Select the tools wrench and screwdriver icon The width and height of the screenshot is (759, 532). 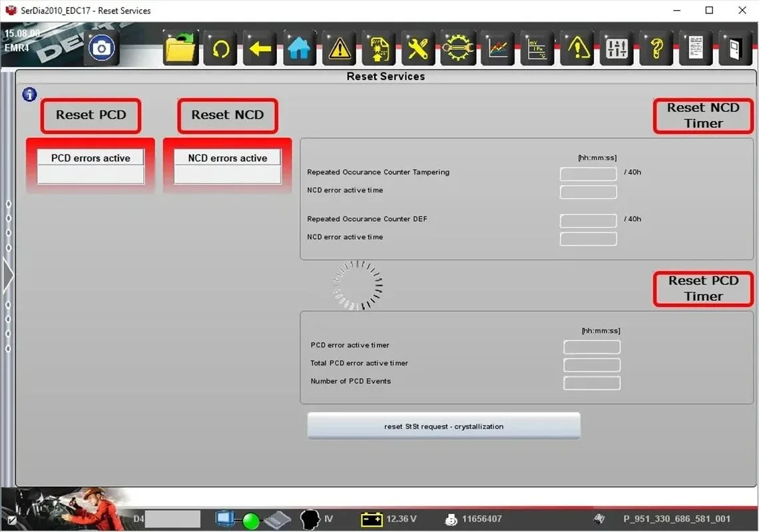[418, 47]
